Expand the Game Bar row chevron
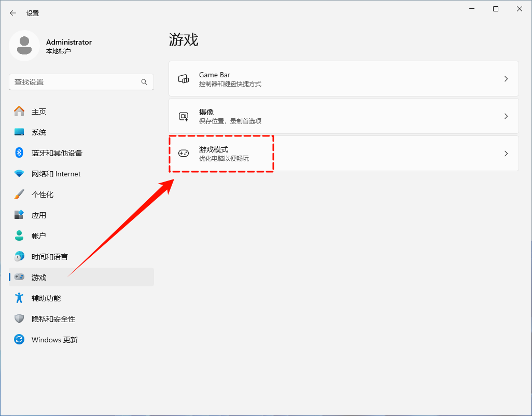 (x=506, y=78)
